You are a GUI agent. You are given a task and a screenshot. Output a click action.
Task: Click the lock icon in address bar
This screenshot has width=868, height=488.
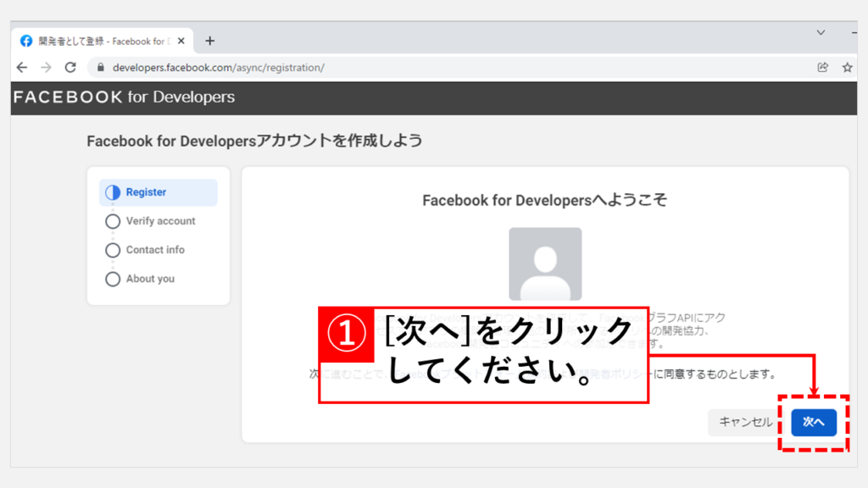click(100, 67)
